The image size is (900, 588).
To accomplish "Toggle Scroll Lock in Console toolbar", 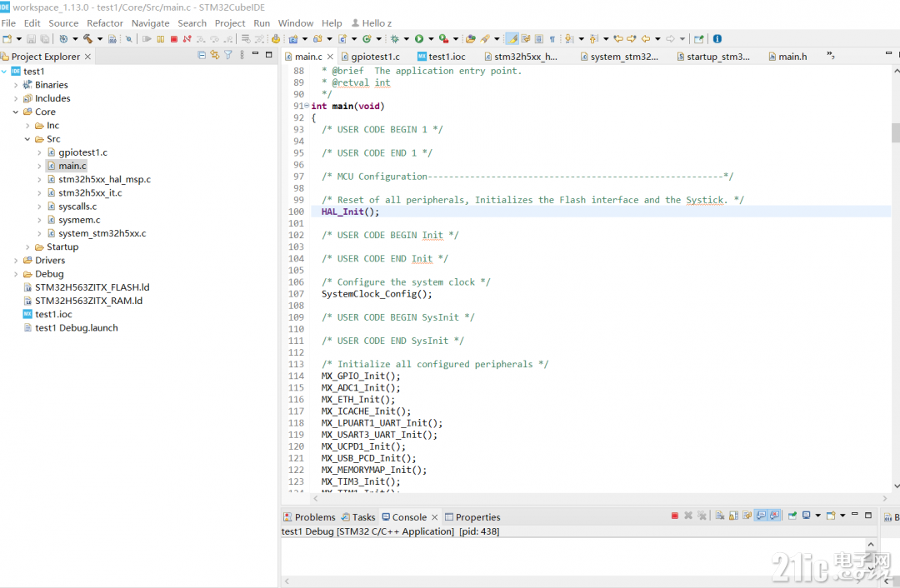I will point(733,516).
